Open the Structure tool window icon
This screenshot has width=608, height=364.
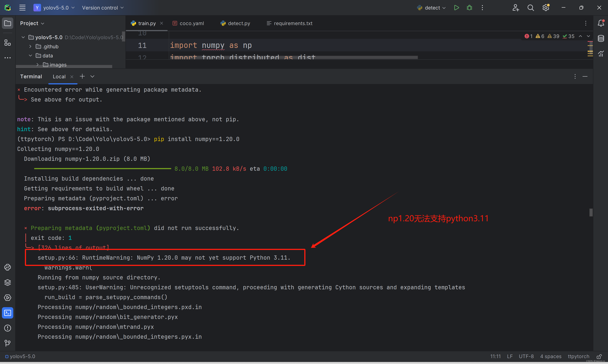click(8, 43)
